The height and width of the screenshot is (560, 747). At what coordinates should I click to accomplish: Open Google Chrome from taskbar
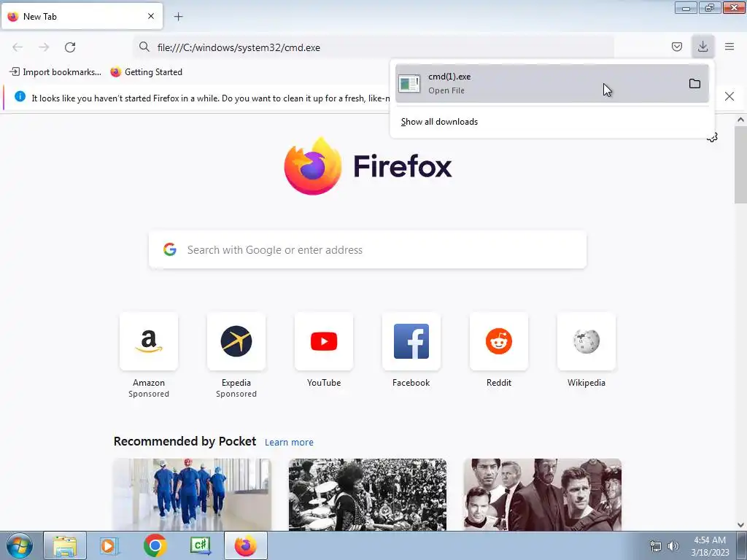click(x=155, y=545)
